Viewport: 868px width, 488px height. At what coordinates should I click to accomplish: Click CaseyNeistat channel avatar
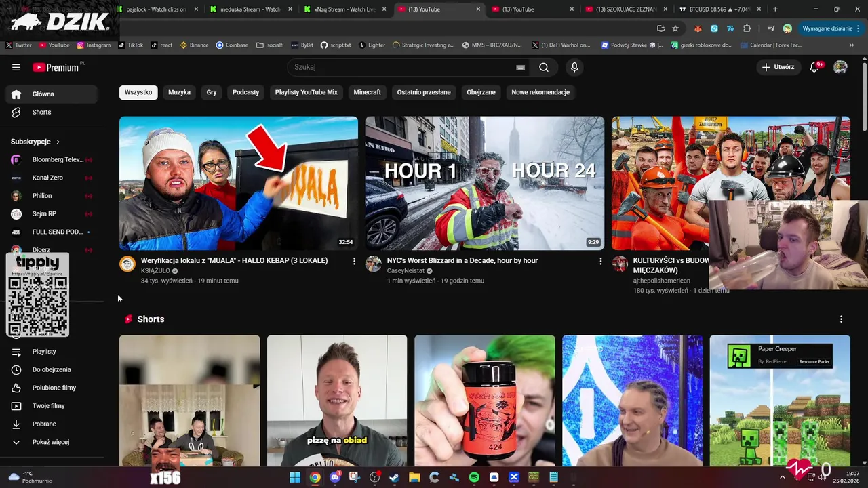coord(374,264)
